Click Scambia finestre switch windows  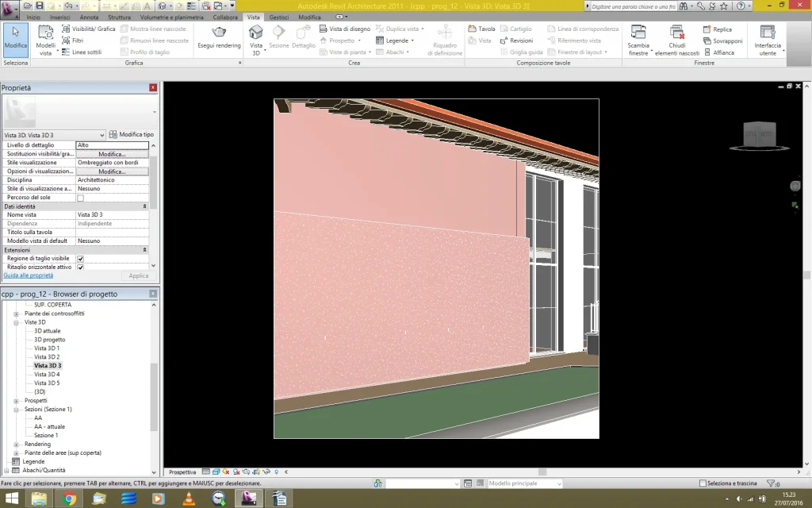[638, 40]
